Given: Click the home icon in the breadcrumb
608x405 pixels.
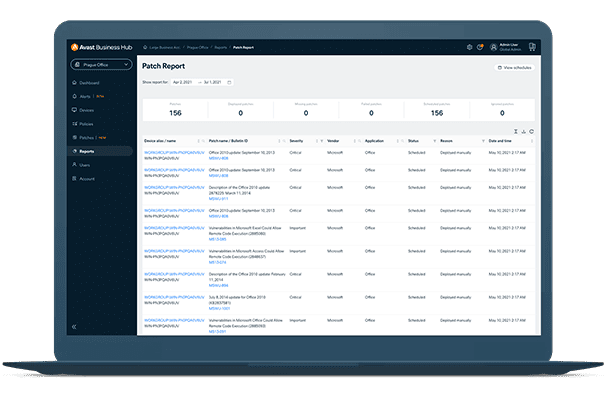Looking at the screenshot, I should point(145,47).
